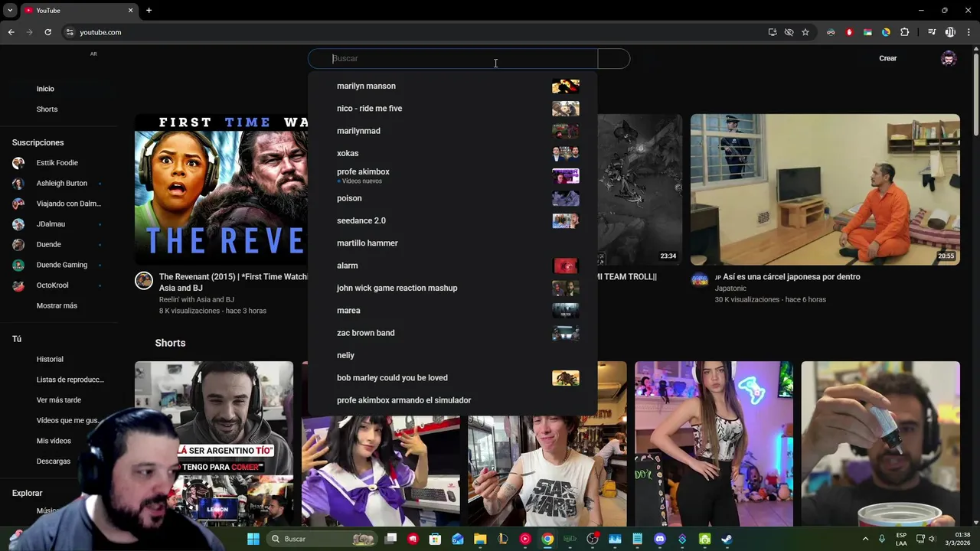
Task: Click the 'zac brown band' suggestion text
Action: [366, 333]
